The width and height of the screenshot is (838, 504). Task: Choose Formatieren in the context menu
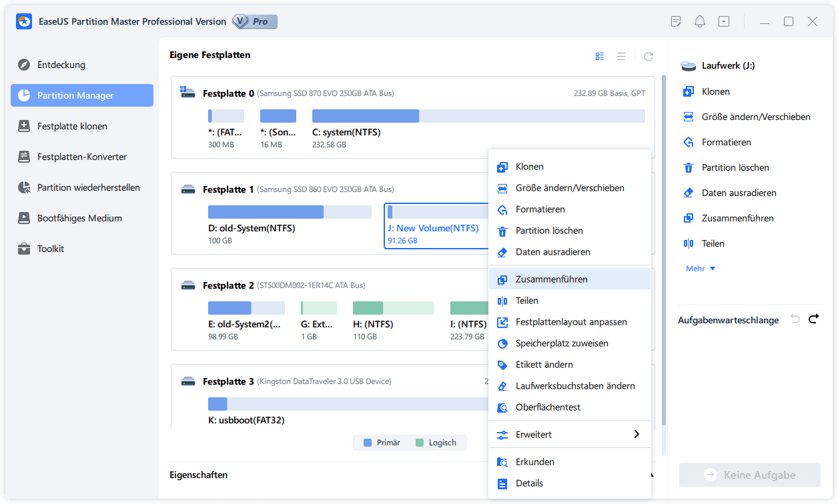click(x=570, y=209)
